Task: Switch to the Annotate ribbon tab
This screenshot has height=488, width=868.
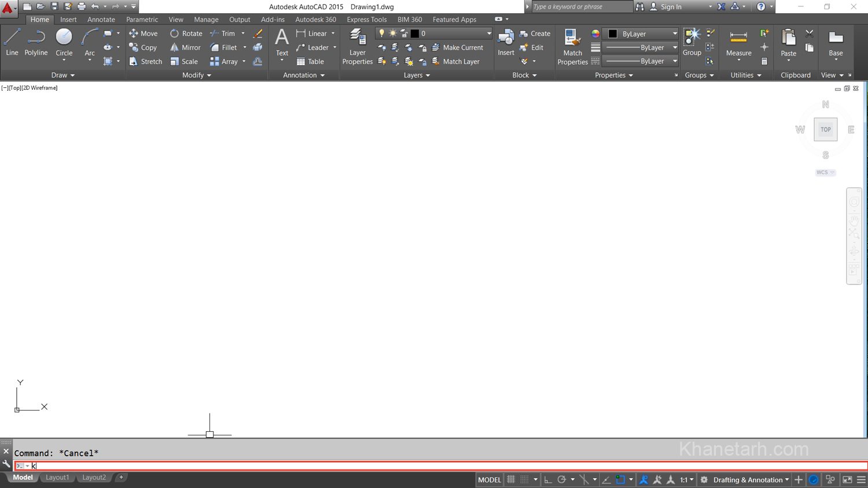Action: (x=101, y=20)
